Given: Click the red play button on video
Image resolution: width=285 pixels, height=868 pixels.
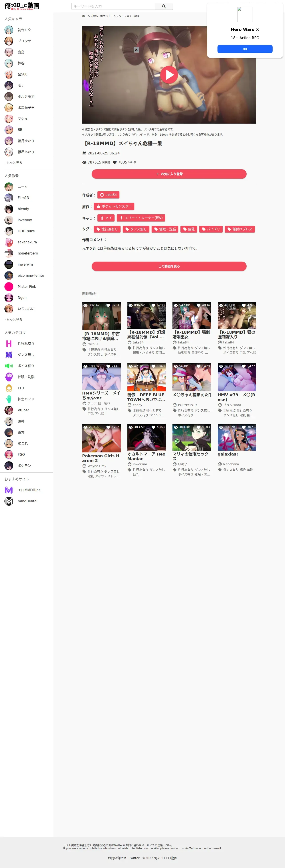Looking at the screenshot, I should (169, 75).
